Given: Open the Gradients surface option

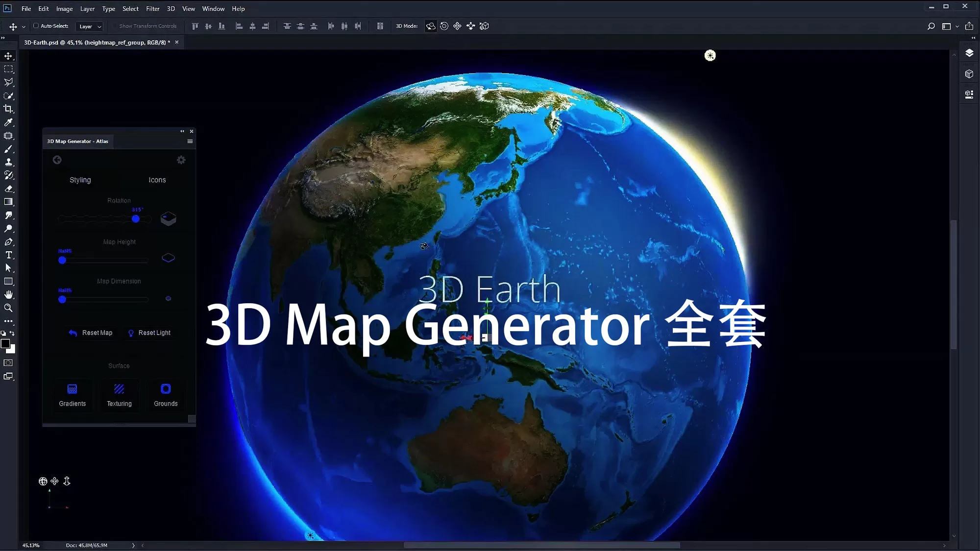Looking at the screenshot, I should point(73,396).
